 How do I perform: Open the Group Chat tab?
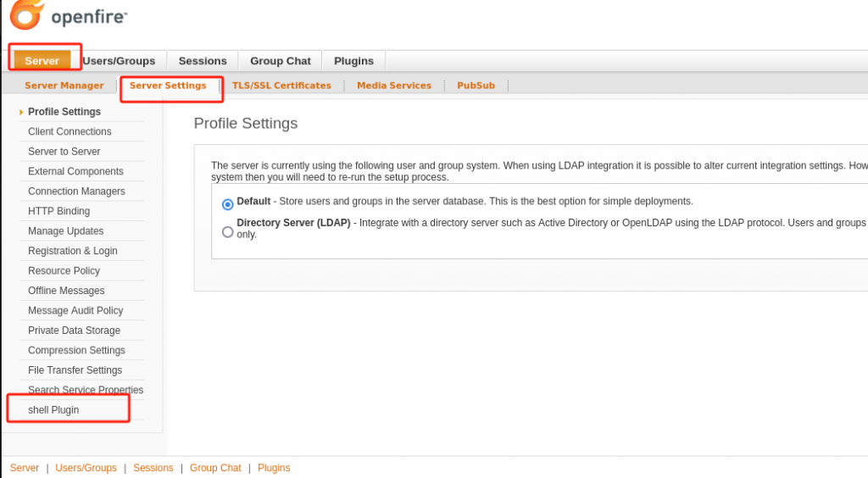click(x=280, y=61)
